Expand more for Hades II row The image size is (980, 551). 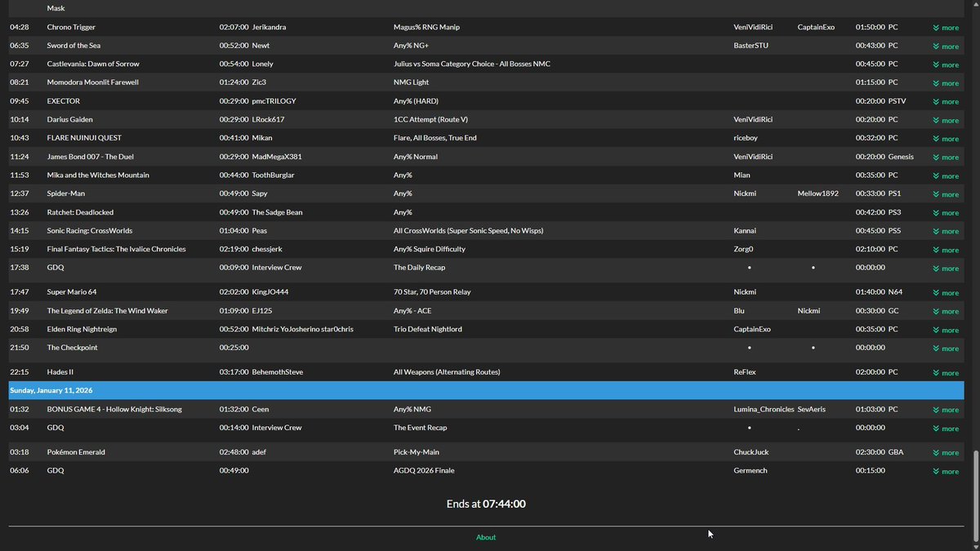coord(946,373)
